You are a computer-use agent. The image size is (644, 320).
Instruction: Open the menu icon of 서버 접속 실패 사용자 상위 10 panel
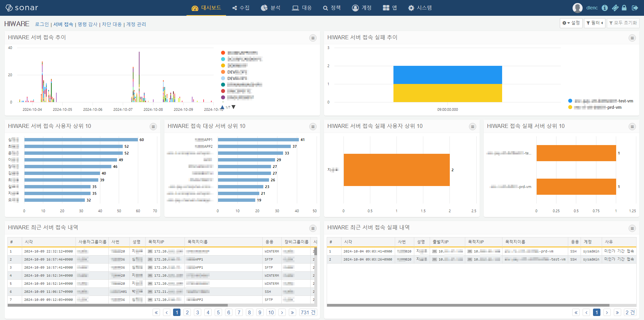[x=473, y=127]
